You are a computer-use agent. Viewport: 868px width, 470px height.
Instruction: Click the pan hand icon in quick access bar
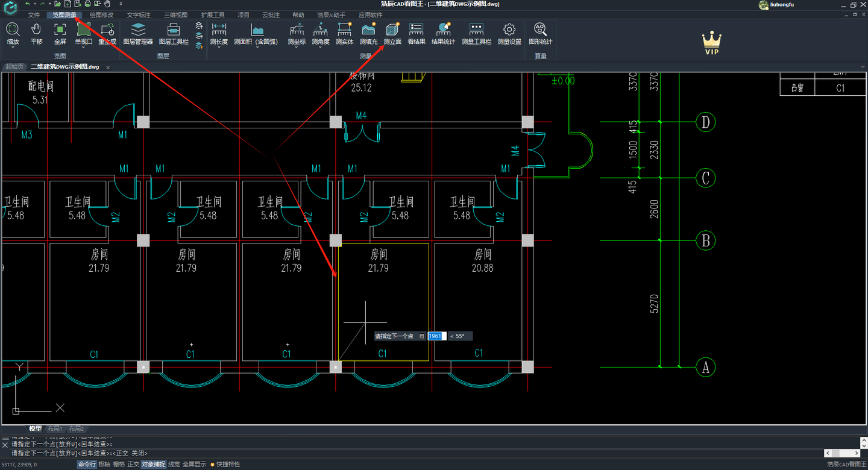pyautogui.click(x=107, y=4)
